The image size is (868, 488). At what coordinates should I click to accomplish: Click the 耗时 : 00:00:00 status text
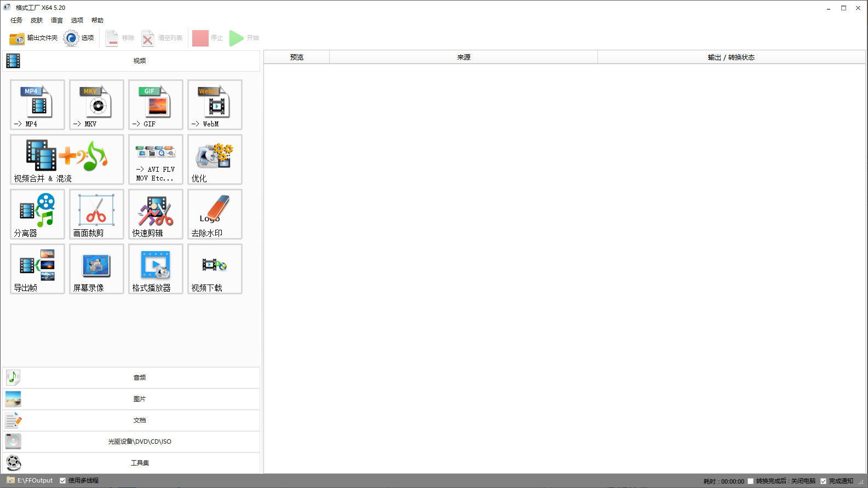click(723, 481)
